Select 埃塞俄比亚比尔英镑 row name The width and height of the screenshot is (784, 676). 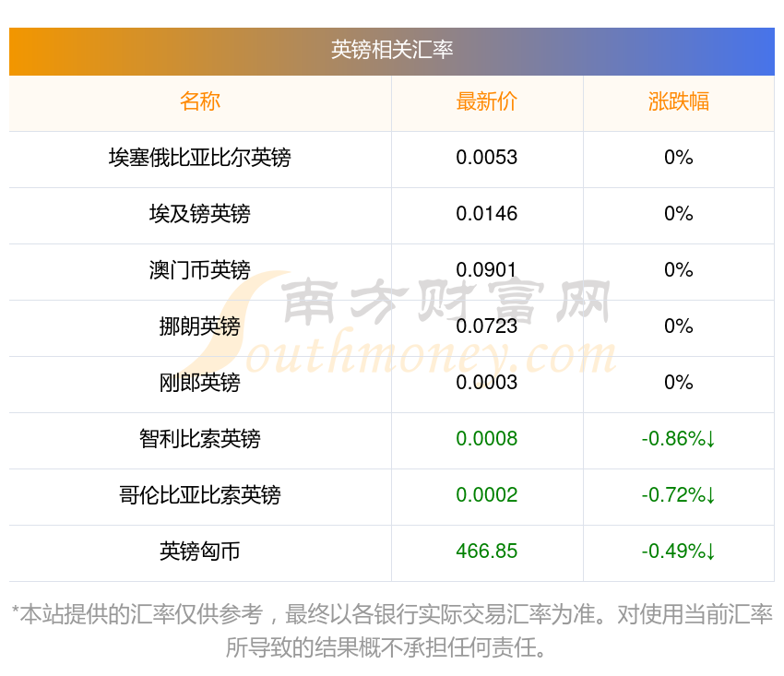(199, 158)
